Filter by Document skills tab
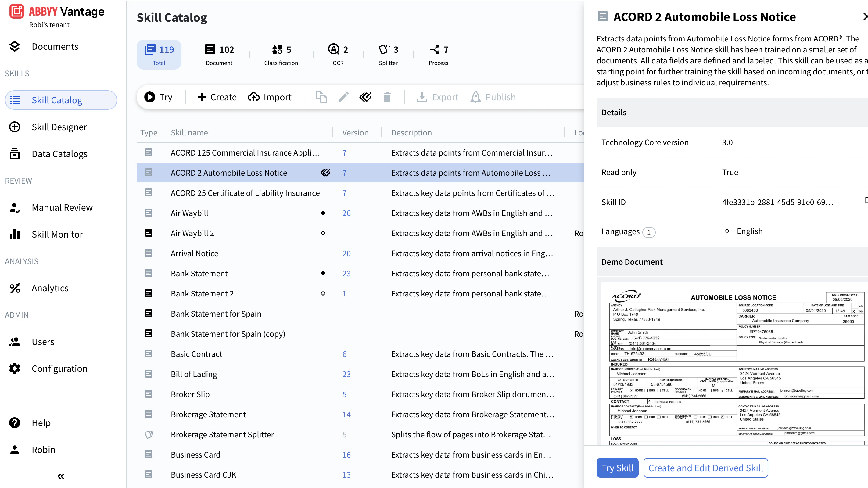868x488 pixels. (x=219, y=55)
